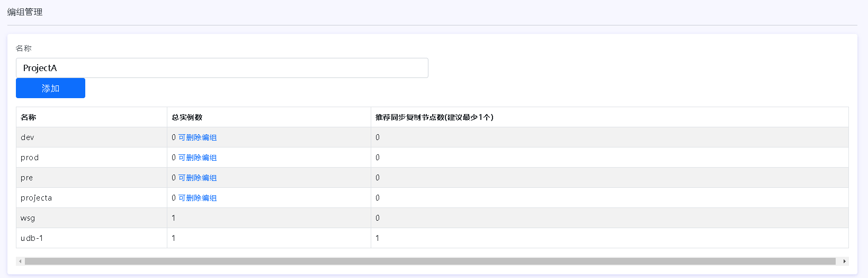Click the 总实例数 column header
This screenshot has height=278, width=868.
click(187, 117)
